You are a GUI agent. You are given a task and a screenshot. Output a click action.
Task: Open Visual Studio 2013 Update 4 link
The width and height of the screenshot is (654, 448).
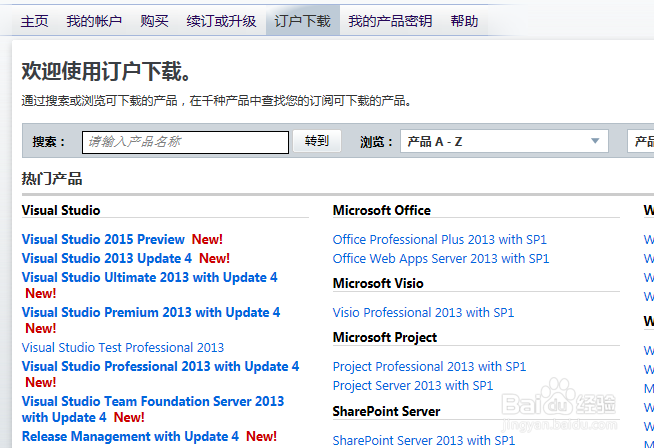pos(107,259)
